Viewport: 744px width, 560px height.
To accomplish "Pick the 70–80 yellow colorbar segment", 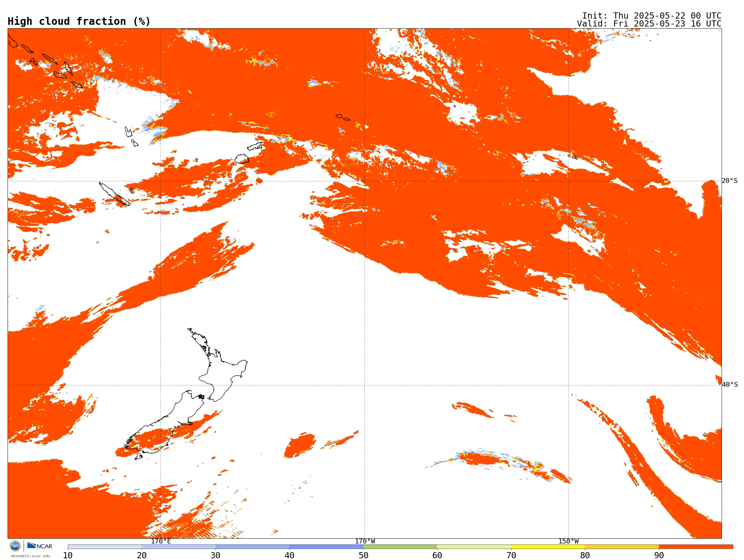I will 548,547.
